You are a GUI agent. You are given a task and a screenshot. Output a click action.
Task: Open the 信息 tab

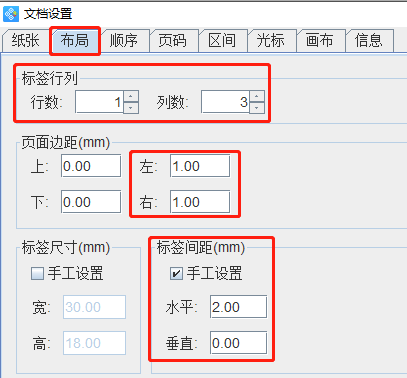[x=369, y=41]
